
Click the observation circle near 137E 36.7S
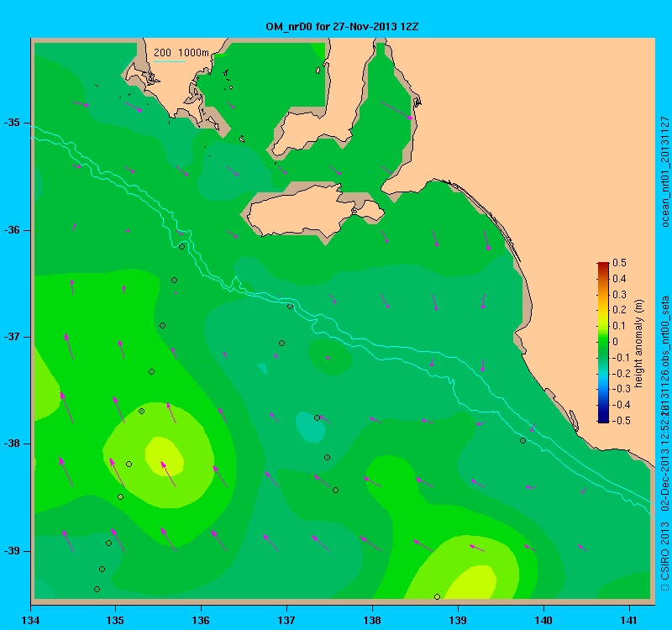click(290, 306)
